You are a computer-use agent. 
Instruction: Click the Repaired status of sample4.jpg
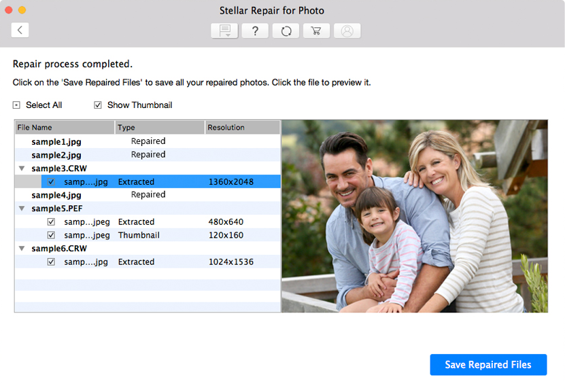point(148,194)
